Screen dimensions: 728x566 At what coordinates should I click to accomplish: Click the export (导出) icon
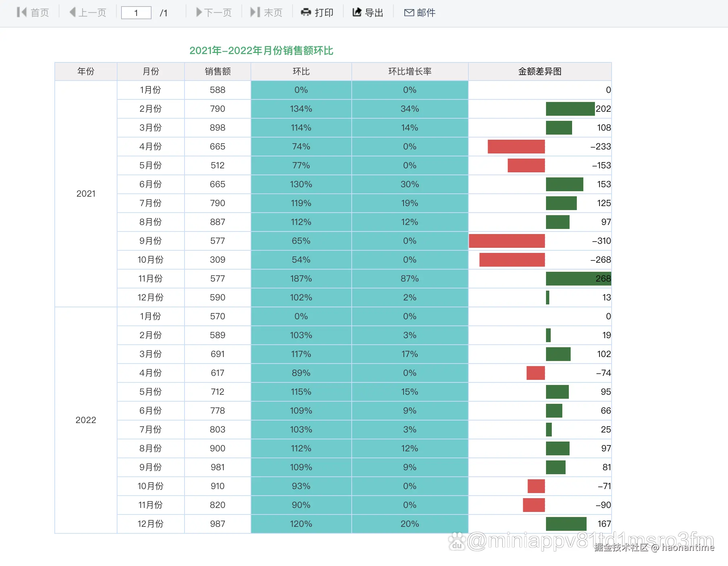[x=357, y=12]
